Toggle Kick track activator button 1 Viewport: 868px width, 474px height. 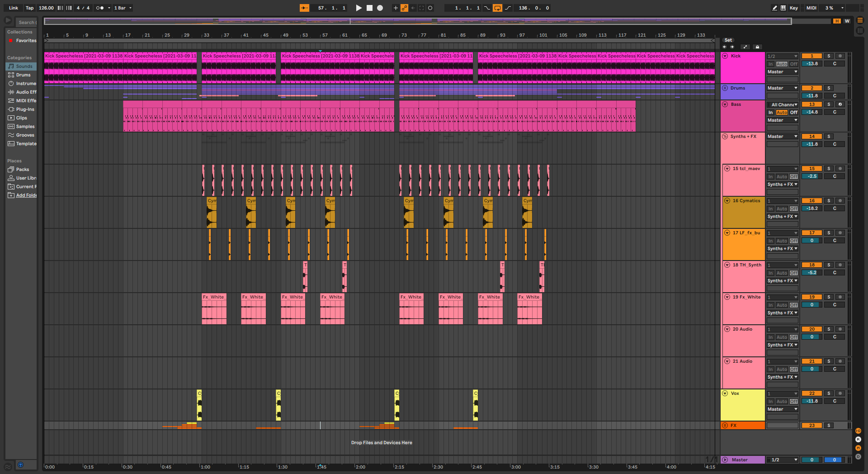pos(811,56)
